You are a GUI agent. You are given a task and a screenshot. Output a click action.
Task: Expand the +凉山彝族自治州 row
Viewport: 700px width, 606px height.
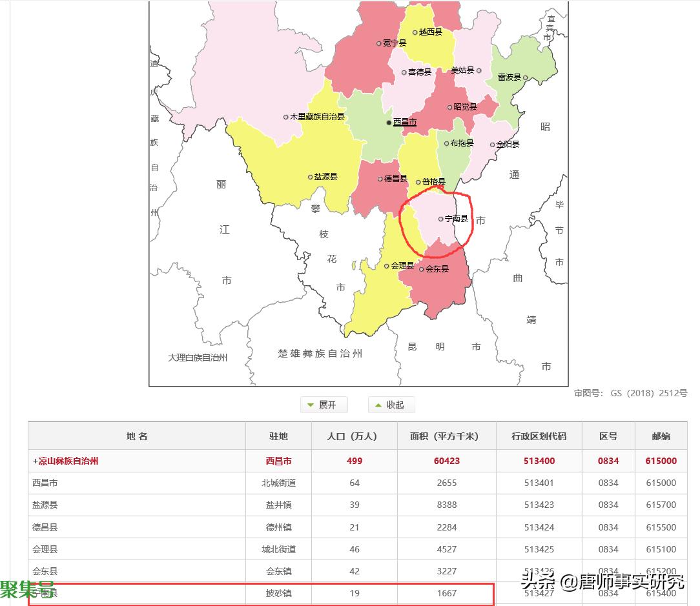[x=65, y=461]
